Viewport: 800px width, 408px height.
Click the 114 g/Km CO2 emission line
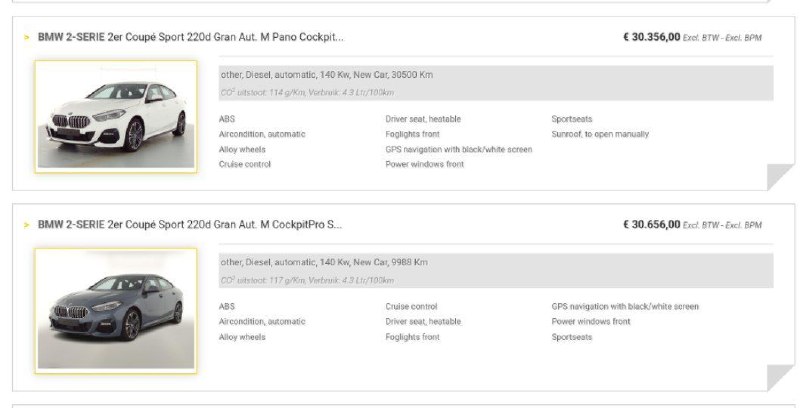tap(307, 93)
